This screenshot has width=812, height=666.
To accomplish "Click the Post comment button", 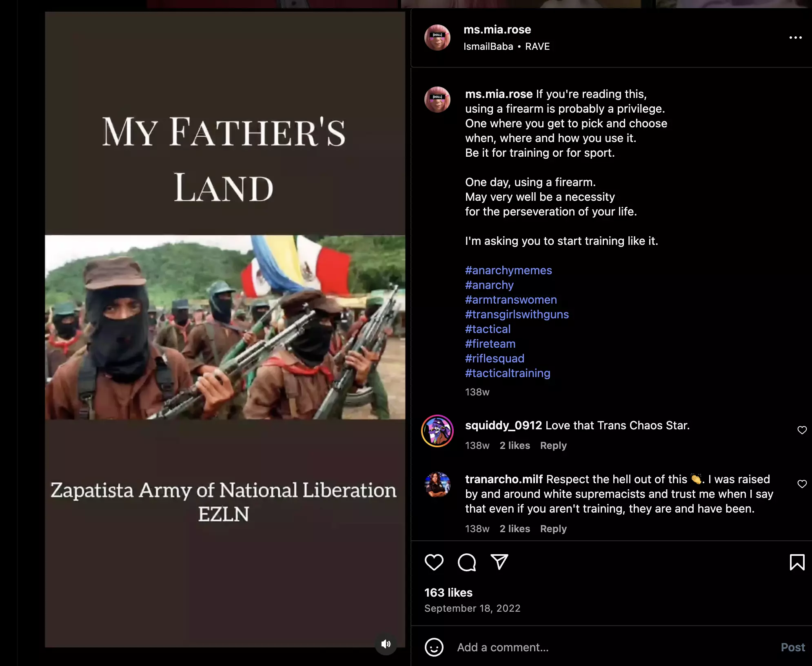I will click(792, 647).
